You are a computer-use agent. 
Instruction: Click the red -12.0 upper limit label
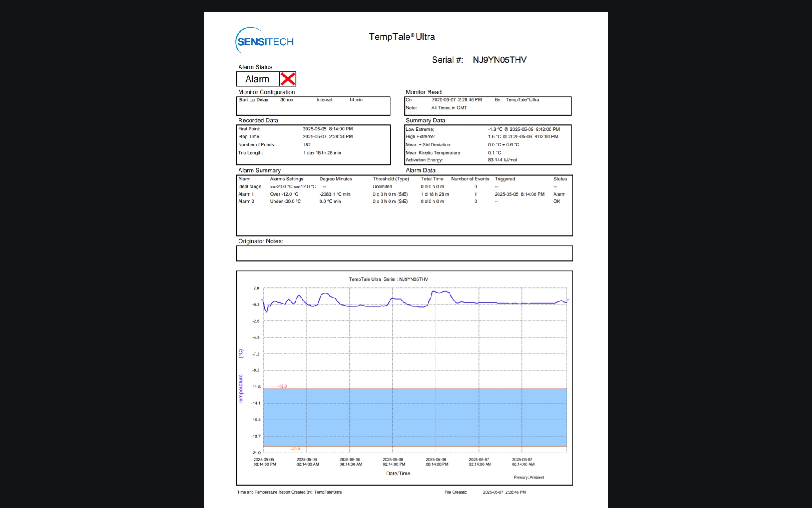[282, 387]
